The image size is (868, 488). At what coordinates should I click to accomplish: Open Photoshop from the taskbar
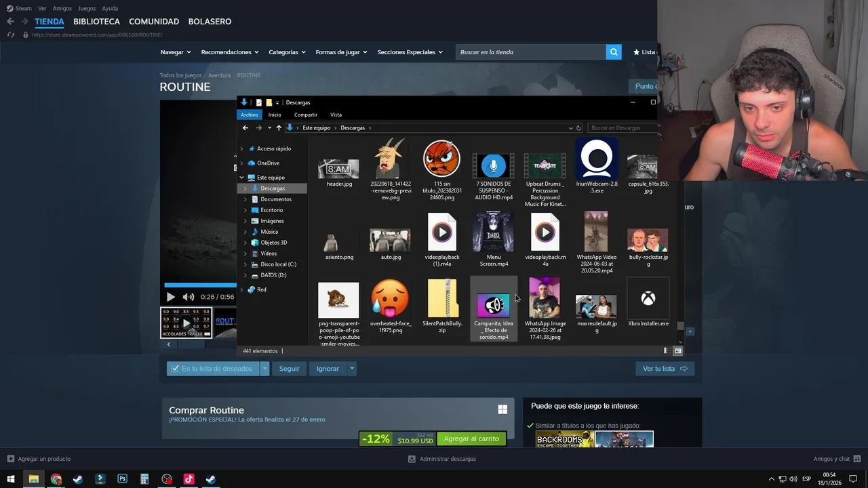tap(122, 479)
